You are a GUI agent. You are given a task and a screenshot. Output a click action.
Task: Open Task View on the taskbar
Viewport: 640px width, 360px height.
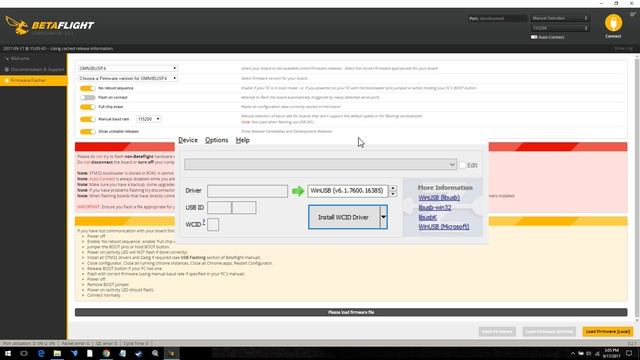(24, 353)
